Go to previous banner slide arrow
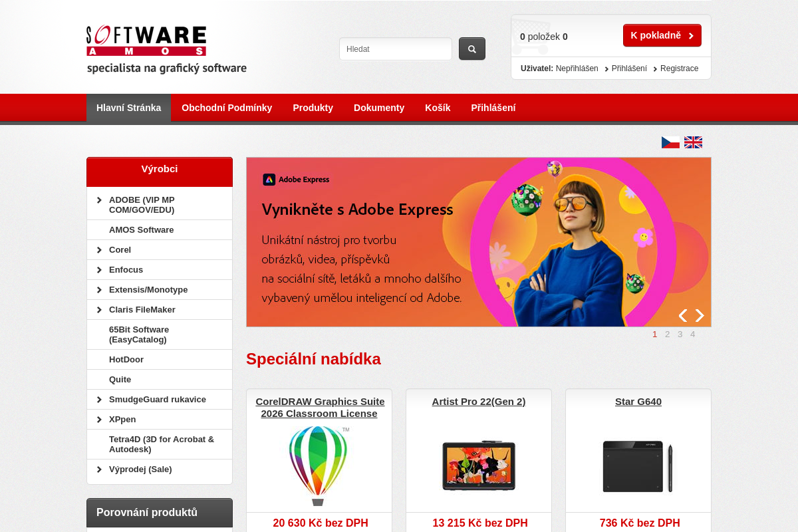 pos(683,315)
